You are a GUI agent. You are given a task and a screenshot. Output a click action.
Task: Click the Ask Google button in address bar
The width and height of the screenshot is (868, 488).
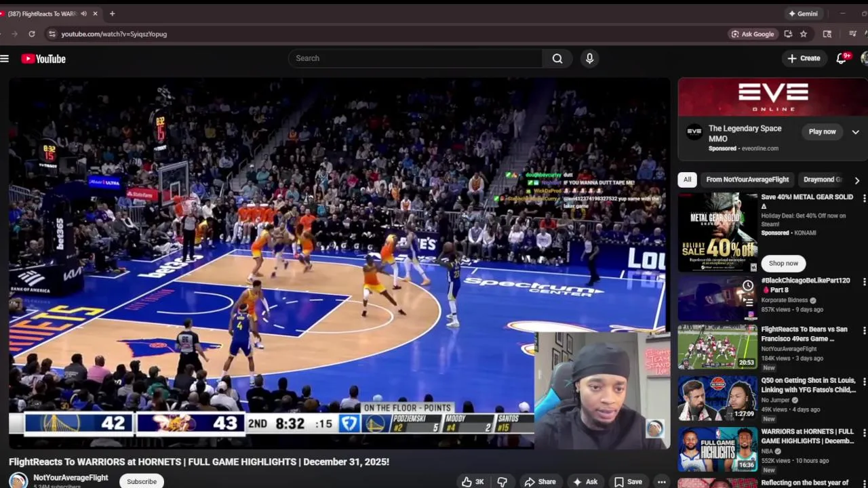[752, 34]
